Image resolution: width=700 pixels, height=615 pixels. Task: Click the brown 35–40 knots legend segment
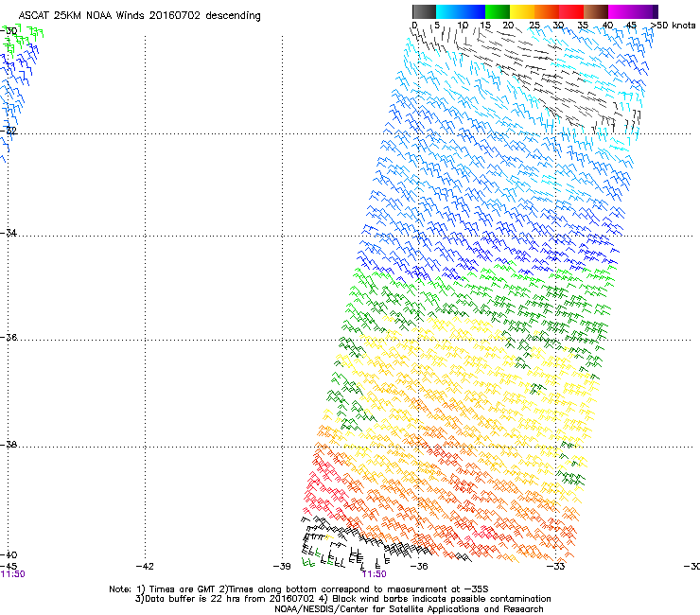click(596, 11)
